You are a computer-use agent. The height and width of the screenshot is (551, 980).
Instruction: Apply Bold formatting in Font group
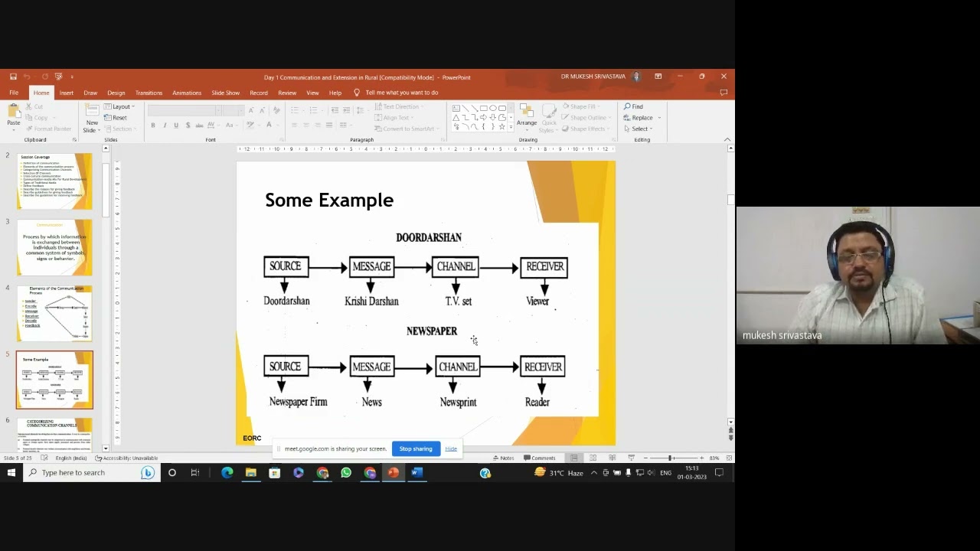click(153, 126)
